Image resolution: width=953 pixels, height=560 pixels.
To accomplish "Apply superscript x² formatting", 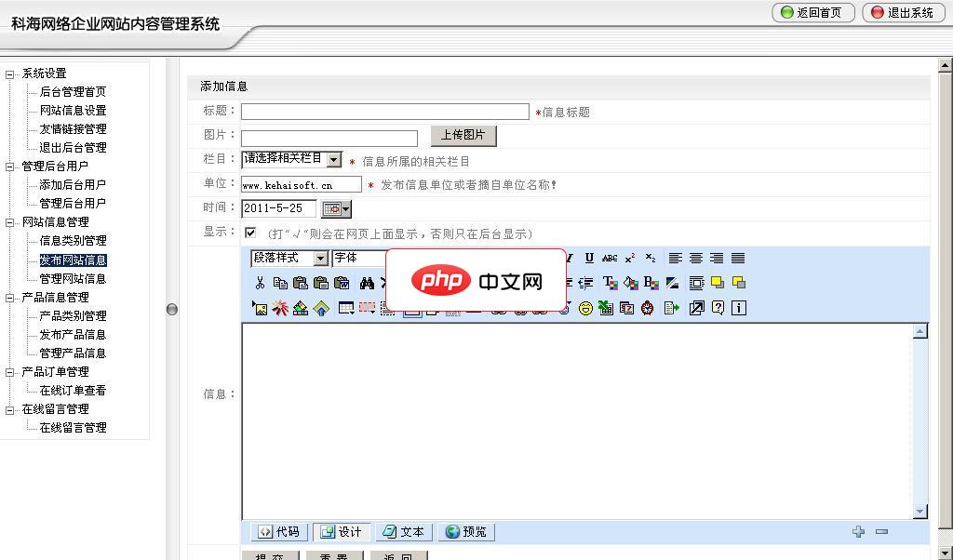I will 630,258.
